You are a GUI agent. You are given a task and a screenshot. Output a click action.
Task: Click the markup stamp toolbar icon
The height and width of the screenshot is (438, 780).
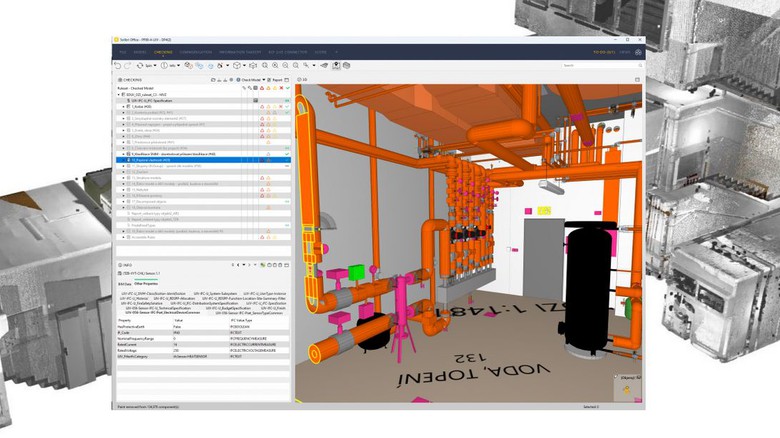click(x=335, y=65)
